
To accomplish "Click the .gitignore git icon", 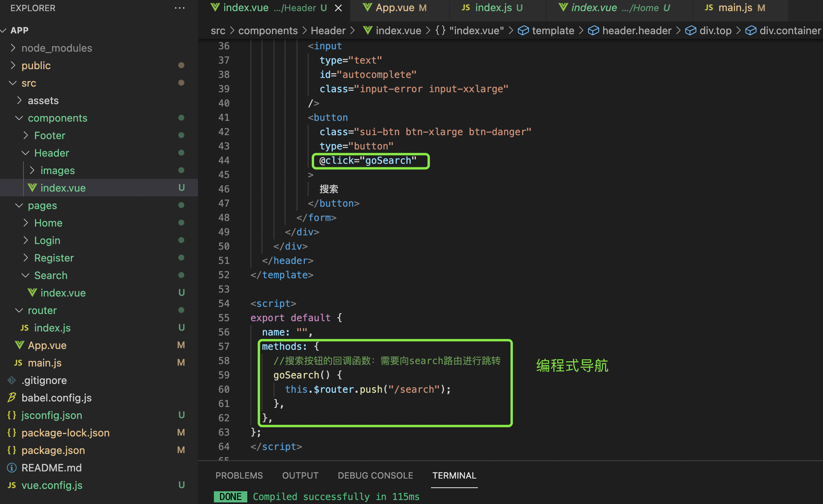I will 12,380.
